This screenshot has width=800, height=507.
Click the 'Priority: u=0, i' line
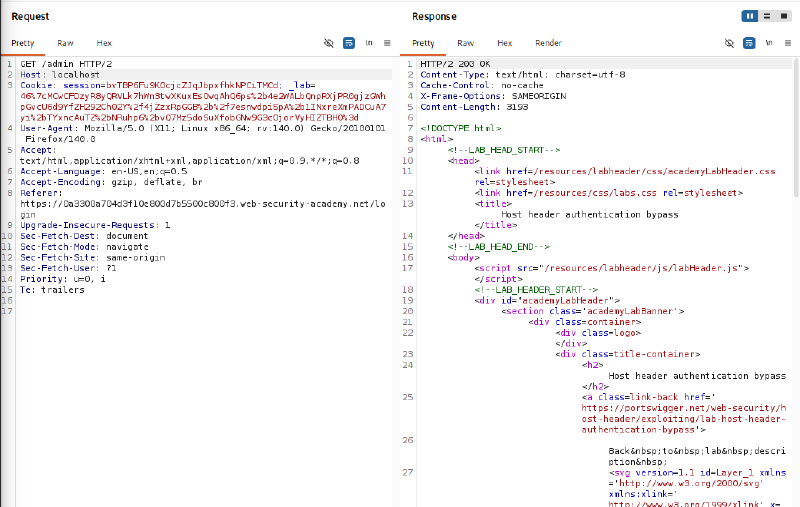click(x=63, y=278)
